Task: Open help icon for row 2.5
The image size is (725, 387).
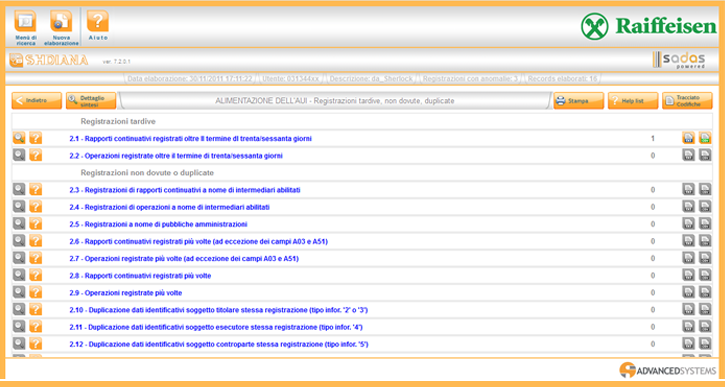Action: pyautogui.click(x=36, y=223)
